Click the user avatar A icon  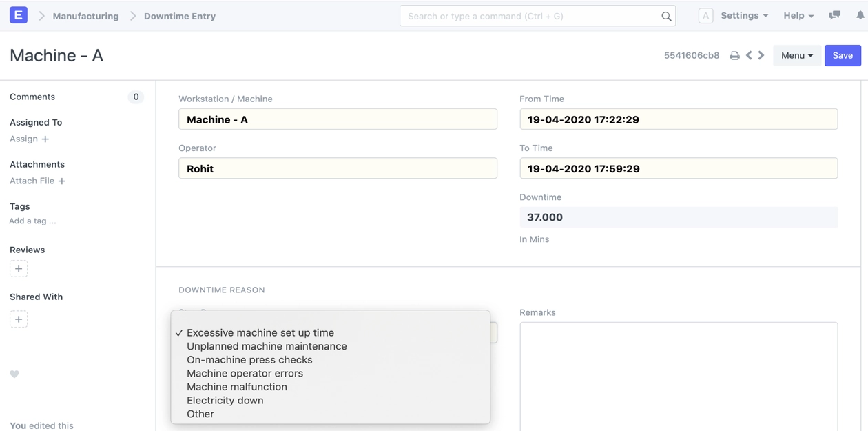coord(705,16)
